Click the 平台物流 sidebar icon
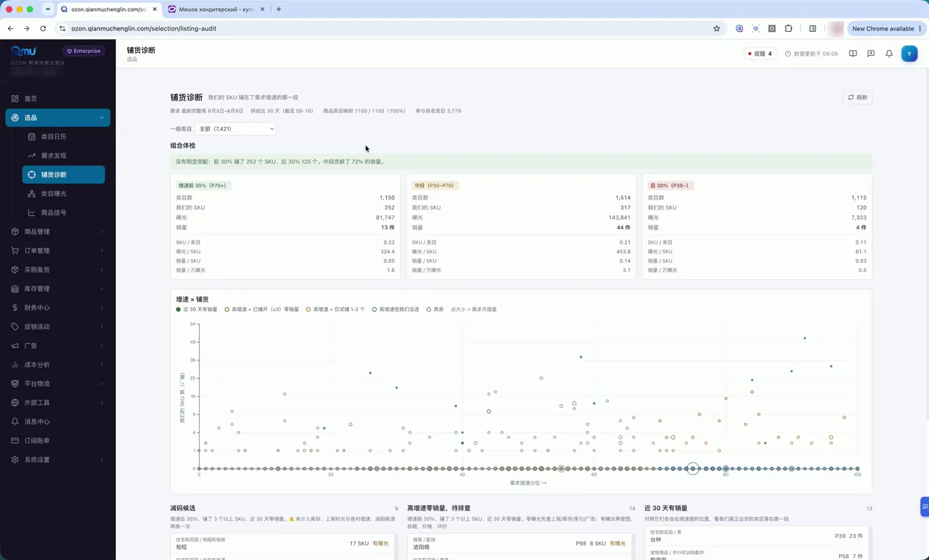This screenshot has width=929, height=560. pyautogui.click(x=15, y=384)
